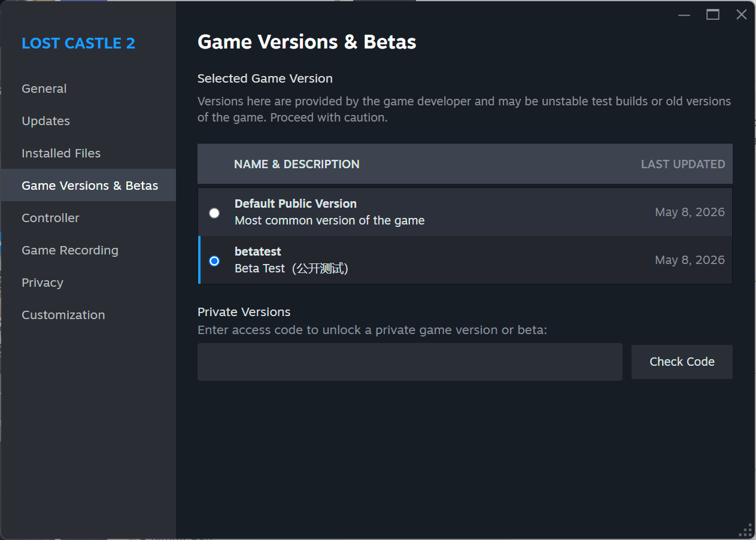Click the betatest version name
Screen dimensions: 756x540
(258, 251)
